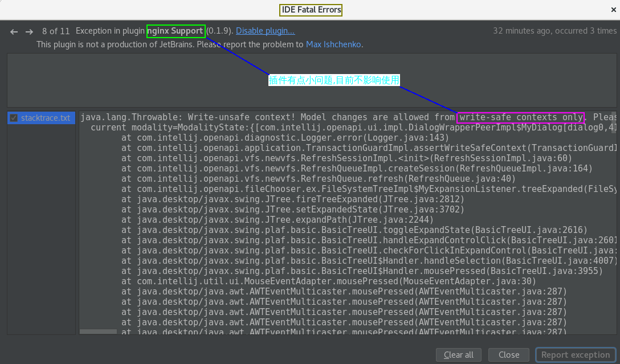This screenshot has height=364, width=620.
Task: Click the Chinese annotation note text
Action: (334, 80)
